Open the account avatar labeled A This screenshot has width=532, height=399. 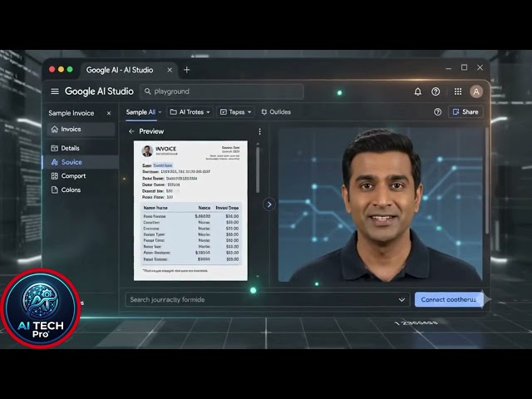coord(476,91)
